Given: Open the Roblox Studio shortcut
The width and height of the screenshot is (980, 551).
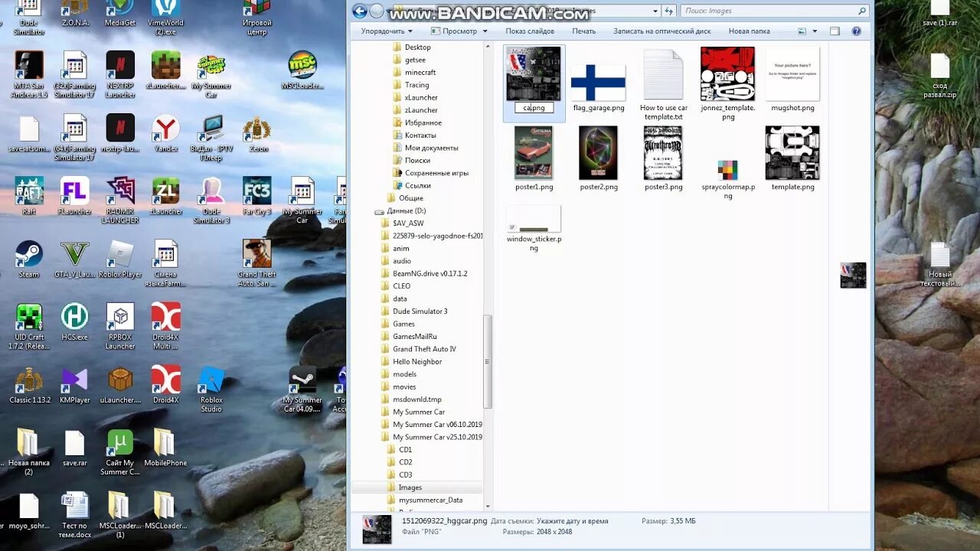Looking at the screenshot, I should [x=211, y=389].
